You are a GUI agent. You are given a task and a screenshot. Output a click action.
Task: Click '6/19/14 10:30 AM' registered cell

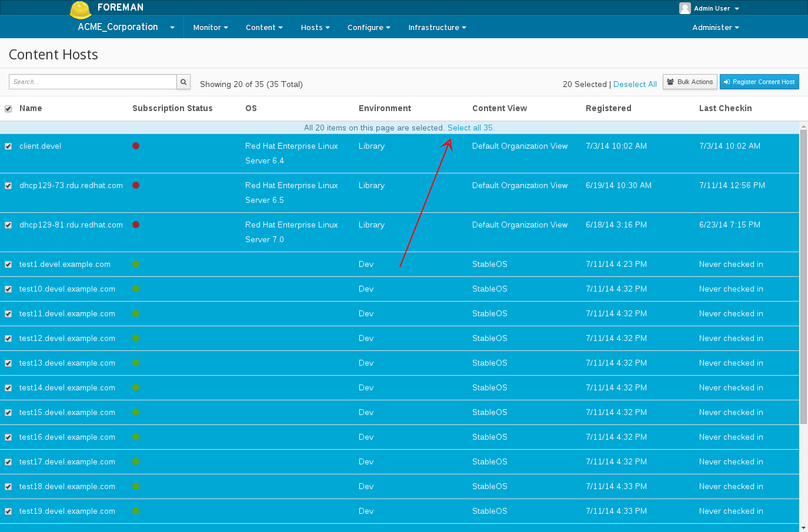click(619, 185)
